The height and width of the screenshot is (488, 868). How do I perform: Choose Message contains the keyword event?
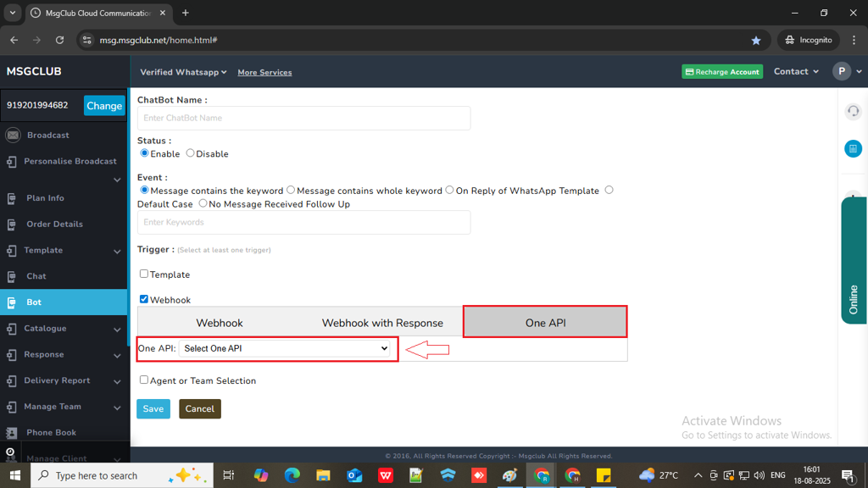click(144, 190)
